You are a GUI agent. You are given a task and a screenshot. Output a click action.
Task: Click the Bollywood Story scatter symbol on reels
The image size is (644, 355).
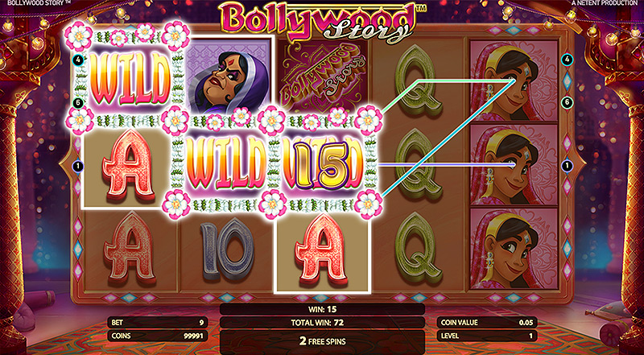click(x=324, y=78)
